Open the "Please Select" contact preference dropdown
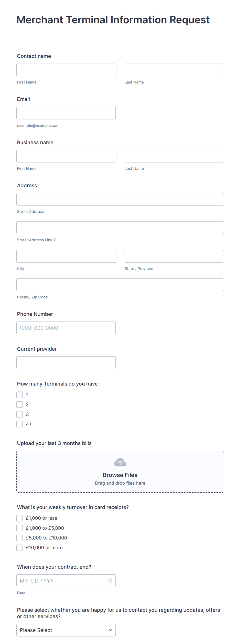The width and height of the screenshot is (238, 644). [x=66, y=630]
